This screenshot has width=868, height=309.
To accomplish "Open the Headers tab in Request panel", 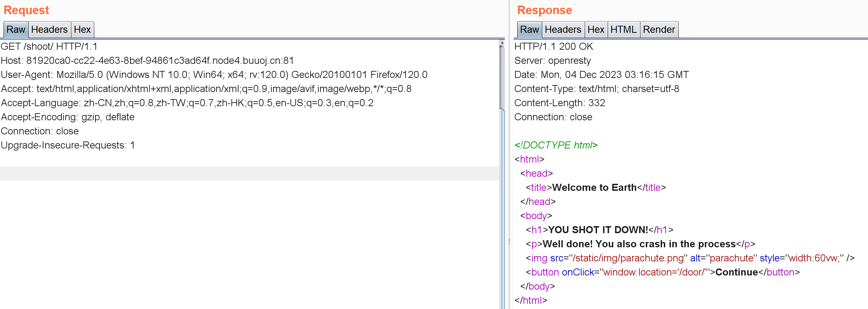I will 49,30.
